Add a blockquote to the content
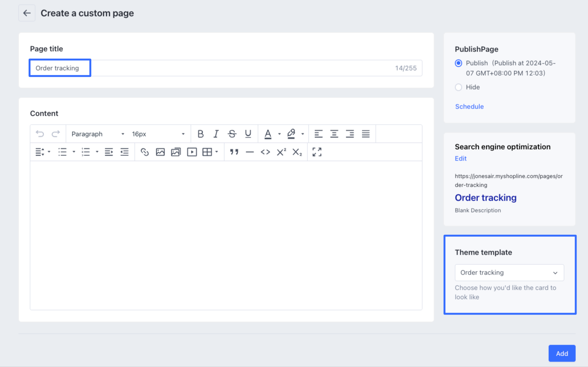 tap(234, 152)
